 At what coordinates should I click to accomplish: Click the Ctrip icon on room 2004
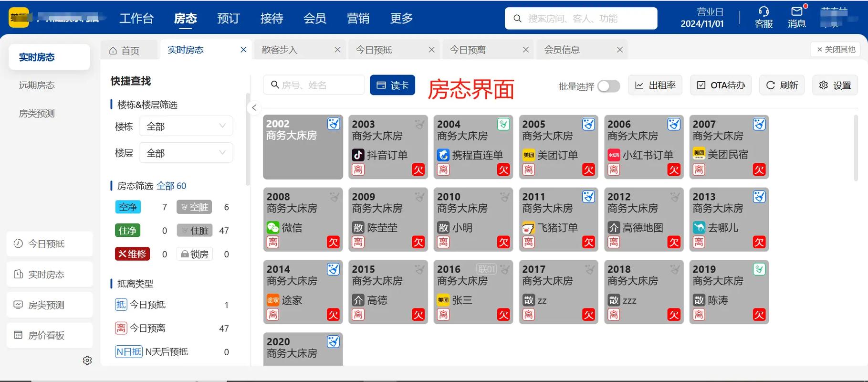point(443,155)
